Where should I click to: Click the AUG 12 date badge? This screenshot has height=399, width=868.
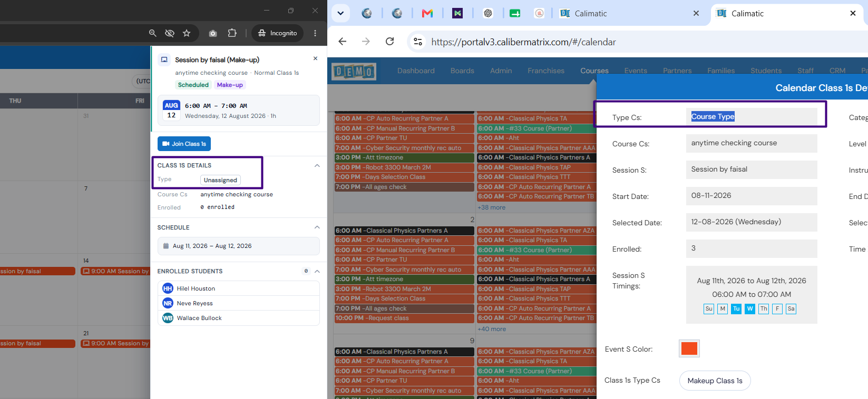click(x=171, y=110)
